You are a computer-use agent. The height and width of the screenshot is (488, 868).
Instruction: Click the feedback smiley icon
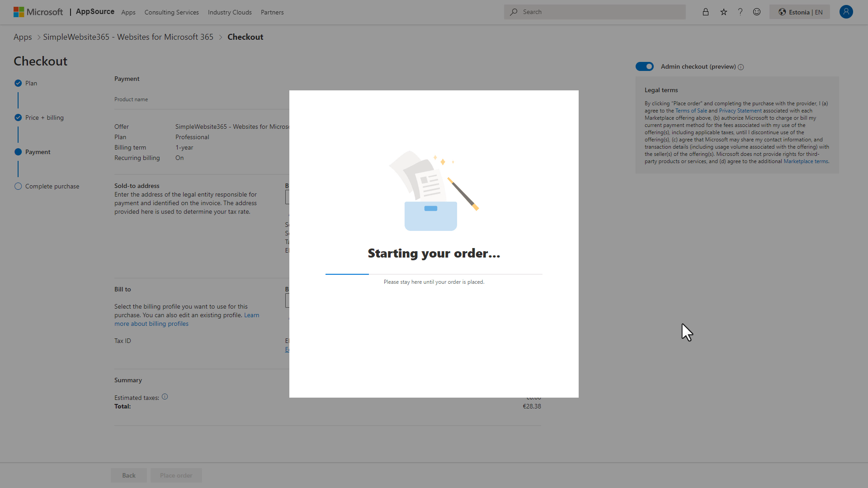[x=757, y=12]
